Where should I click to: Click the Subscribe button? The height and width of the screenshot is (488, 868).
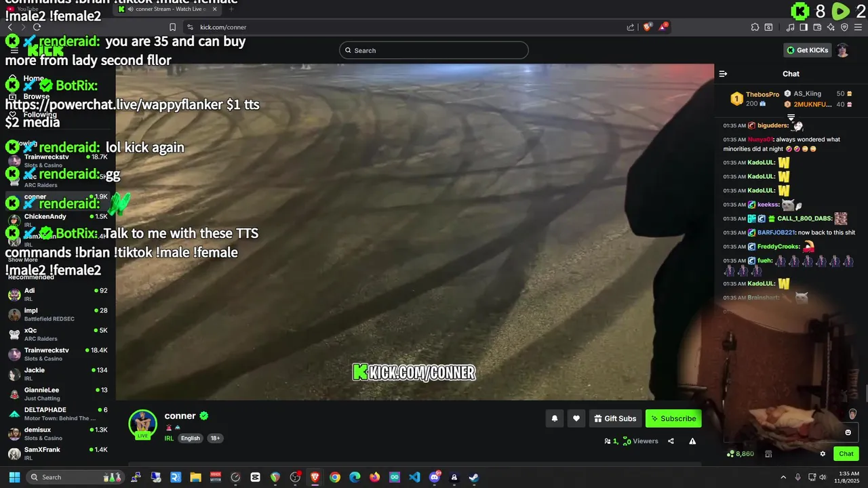673,419
